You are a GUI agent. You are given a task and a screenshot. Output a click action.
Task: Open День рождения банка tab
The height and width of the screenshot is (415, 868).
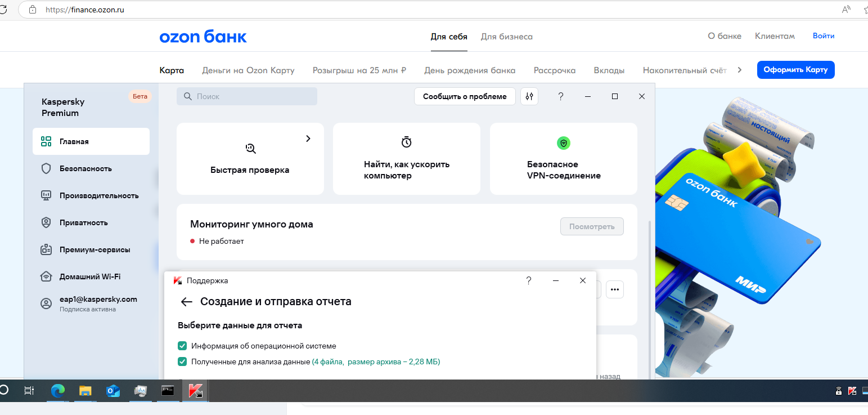(x=470, y=70)
